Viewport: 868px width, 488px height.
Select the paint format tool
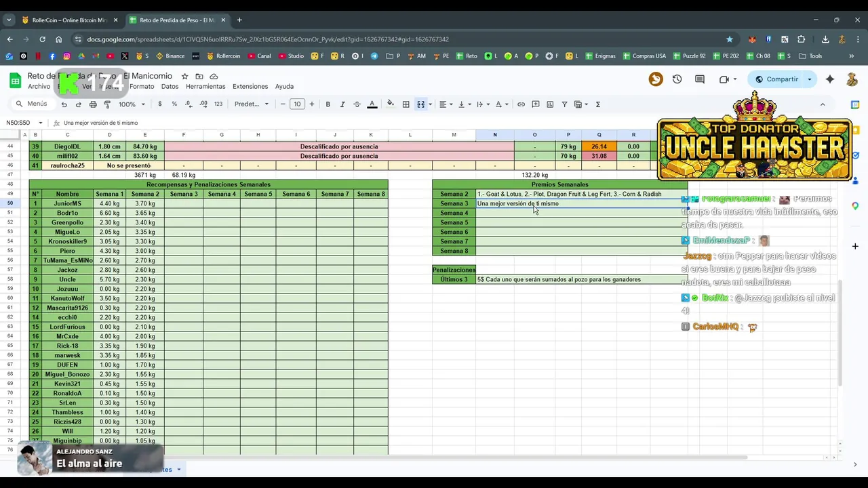[x=107, y=104]
